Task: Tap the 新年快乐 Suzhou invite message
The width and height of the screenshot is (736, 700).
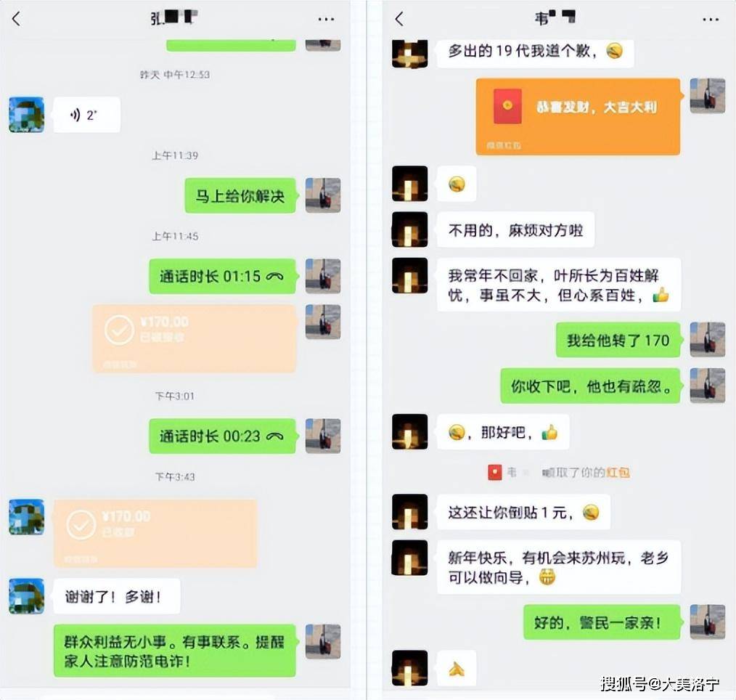Action: [x=559, y=567]
